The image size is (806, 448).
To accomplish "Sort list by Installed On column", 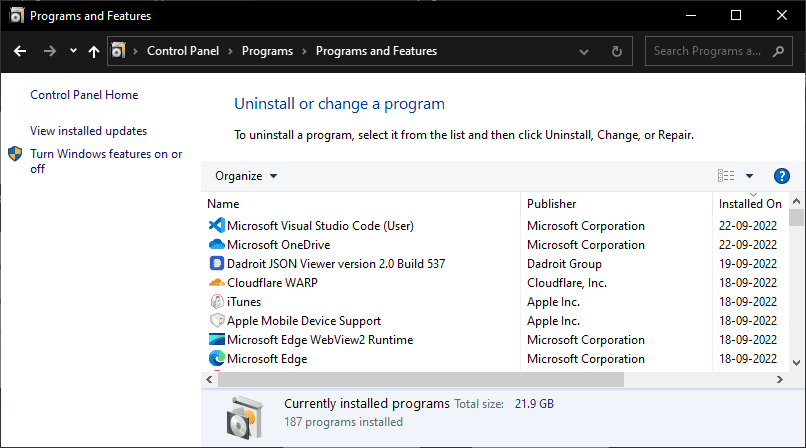I will 750,203.
